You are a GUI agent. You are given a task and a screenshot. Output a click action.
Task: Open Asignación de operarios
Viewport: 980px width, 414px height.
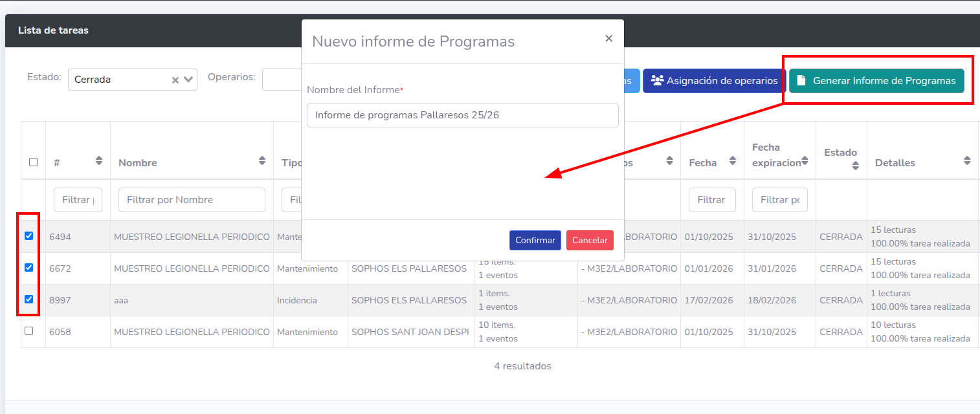(714, 81)
